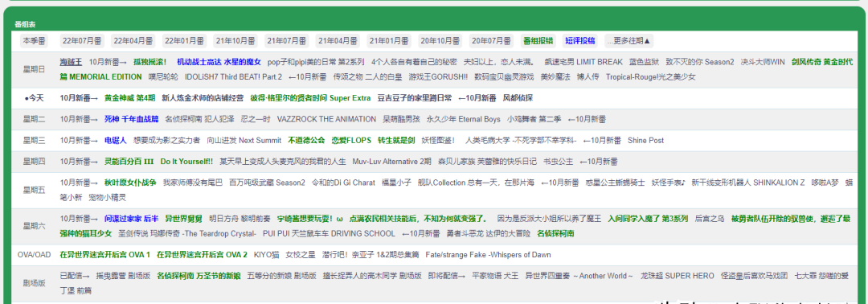Click the 番组报错 report button
The image size is (868, 304).
[x=538, y=41]
